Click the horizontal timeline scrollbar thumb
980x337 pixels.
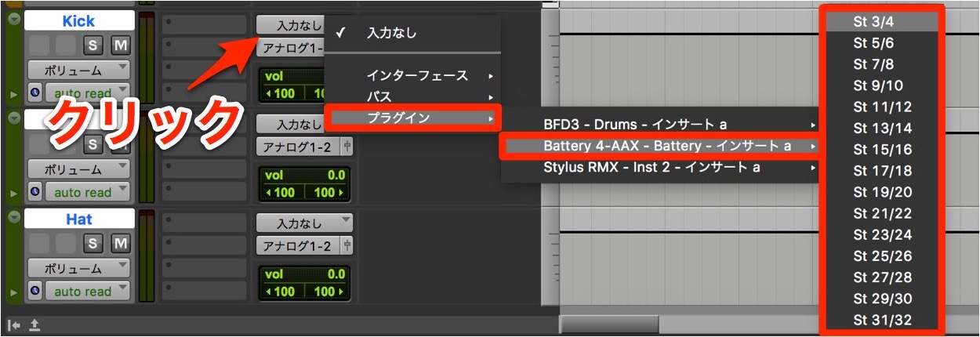(x=609, y=324)
